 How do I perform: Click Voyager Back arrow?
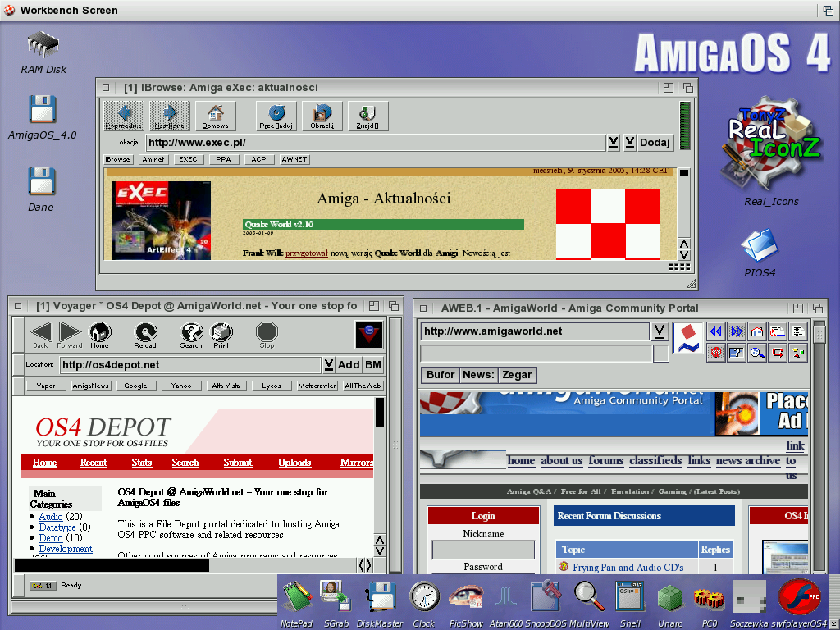pyautogui.click(x=41, y=336)
